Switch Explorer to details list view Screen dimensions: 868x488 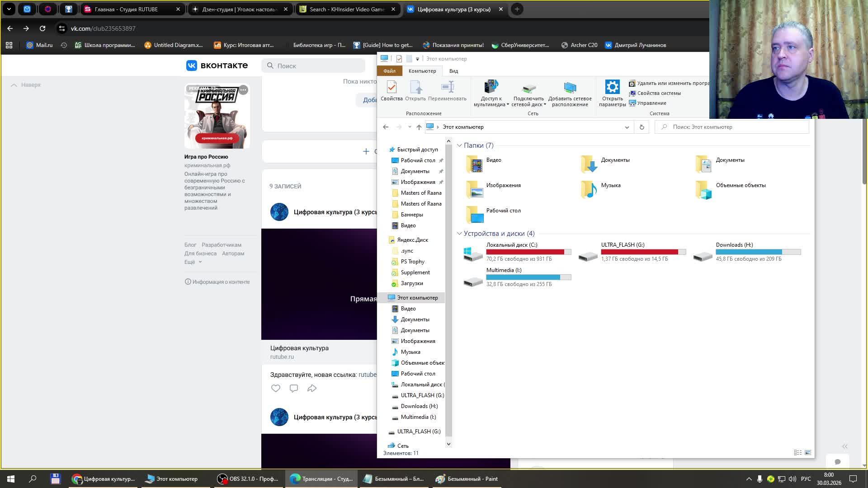[x=798, y=452]
